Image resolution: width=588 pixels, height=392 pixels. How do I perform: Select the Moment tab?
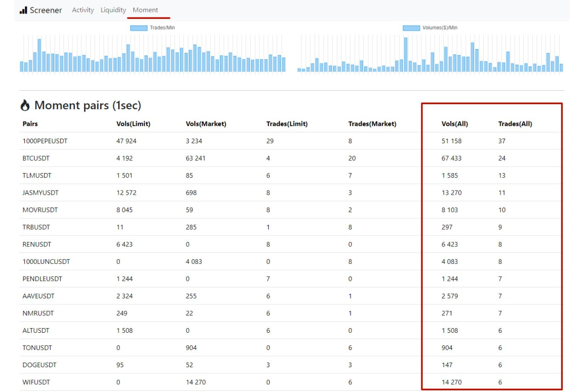coord(145,10)
